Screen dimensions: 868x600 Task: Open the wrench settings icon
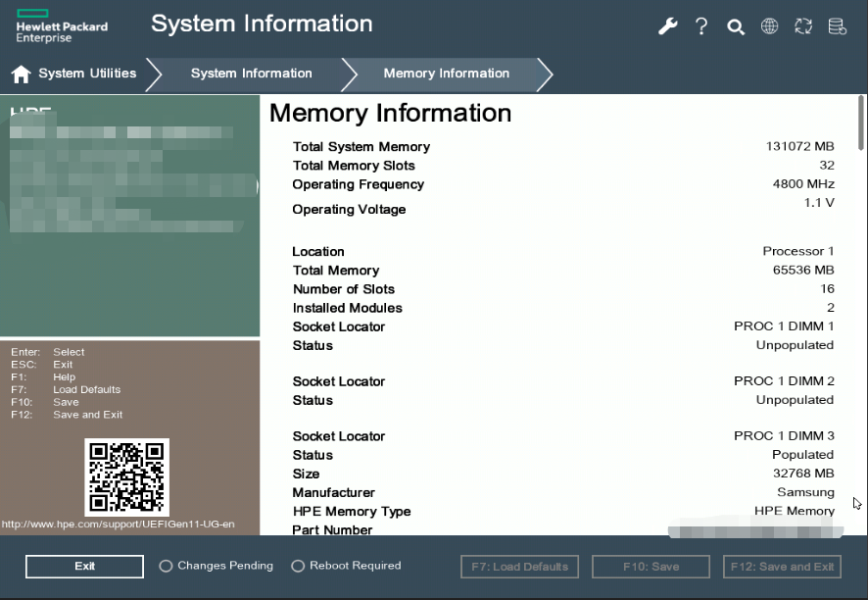[x=668, y=26]
